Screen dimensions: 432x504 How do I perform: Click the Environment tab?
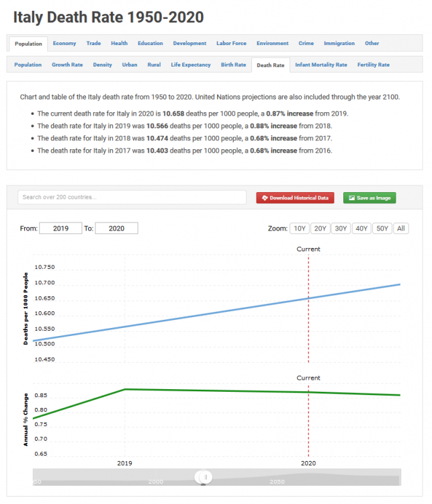point(272,44)
